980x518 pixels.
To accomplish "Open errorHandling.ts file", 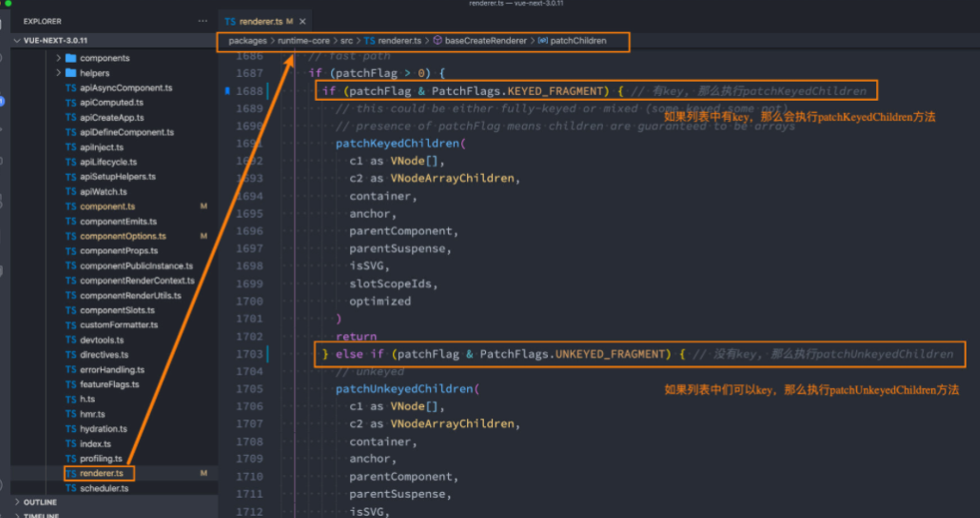I will [x=112, y=369].
